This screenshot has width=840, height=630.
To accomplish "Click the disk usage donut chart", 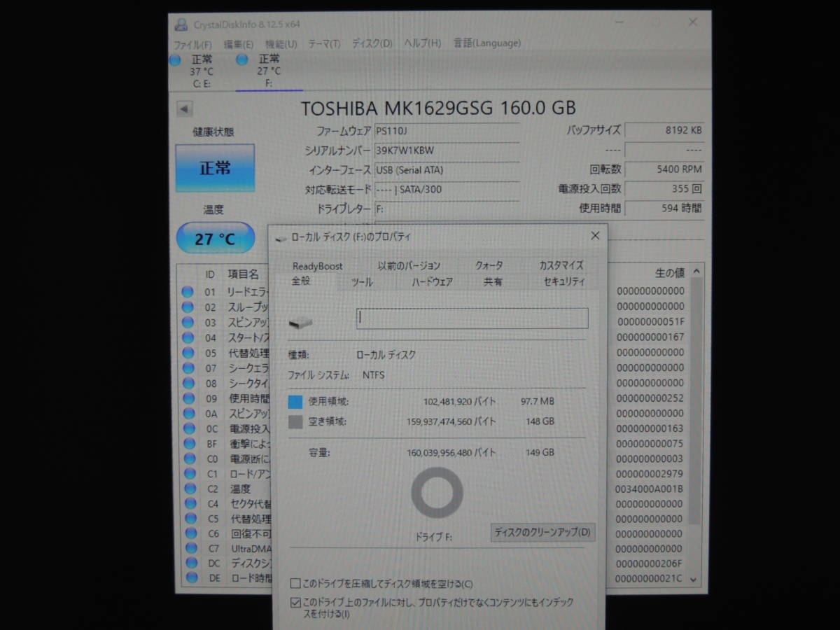I will (x=437, y=493).
